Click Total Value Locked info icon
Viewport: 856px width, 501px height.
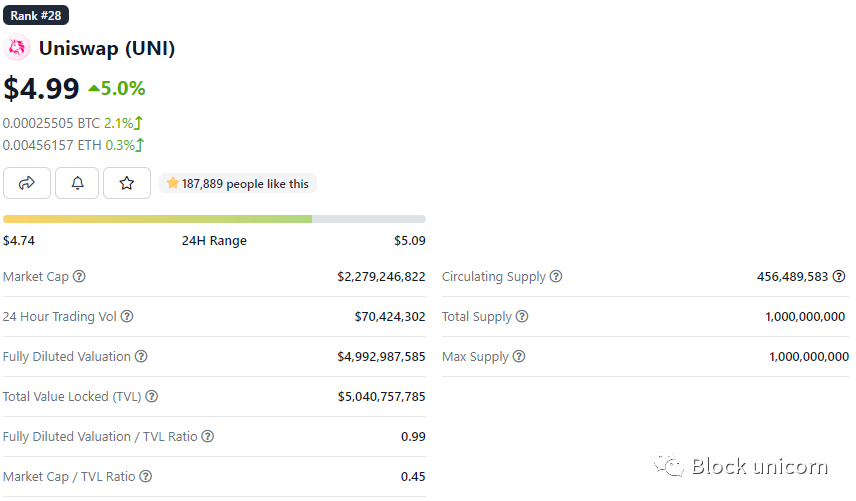point(150,397)
